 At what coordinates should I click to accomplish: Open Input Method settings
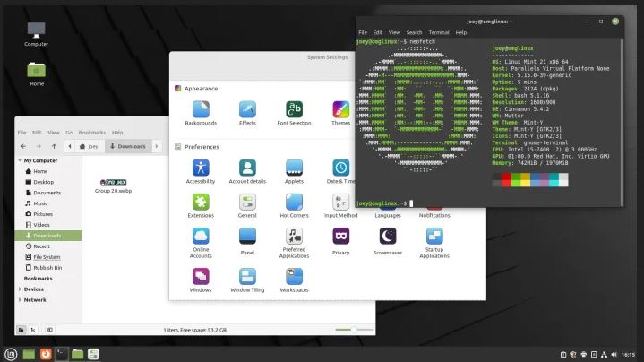pyautogui.click(x=341, y=205)
